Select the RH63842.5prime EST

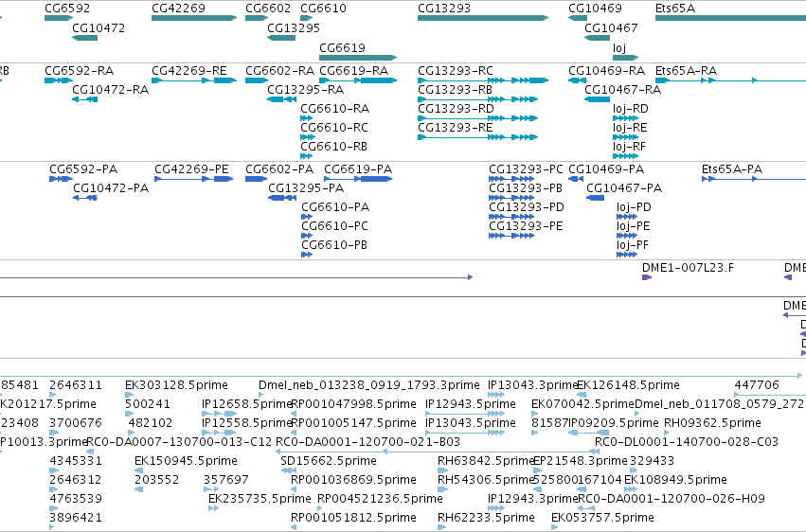point(441,470)
